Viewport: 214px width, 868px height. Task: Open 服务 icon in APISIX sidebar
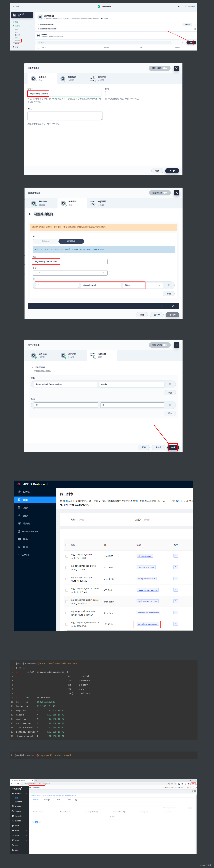tap(19, 516)
